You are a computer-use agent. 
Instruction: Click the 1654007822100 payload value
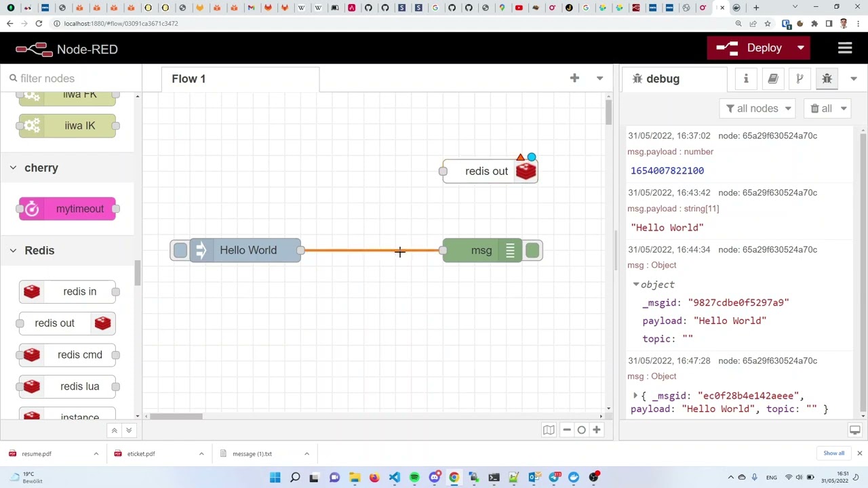click(667, 171)
